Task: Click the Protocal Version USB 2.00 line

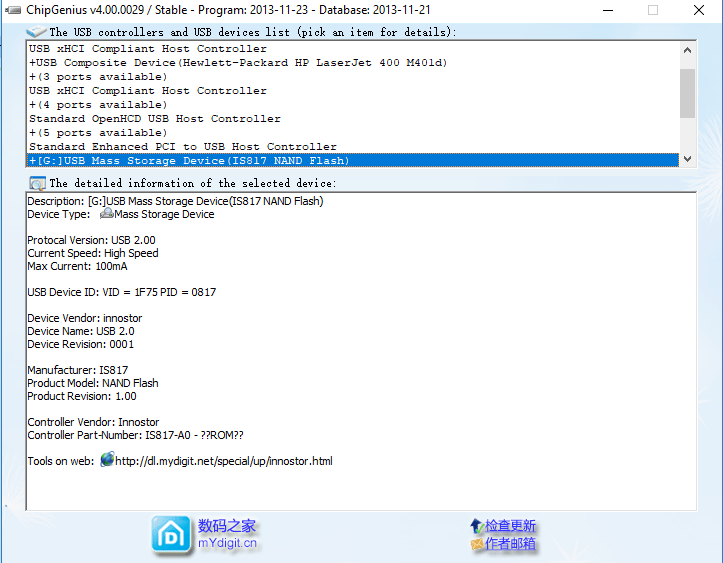Action: (x=91, y=240)
